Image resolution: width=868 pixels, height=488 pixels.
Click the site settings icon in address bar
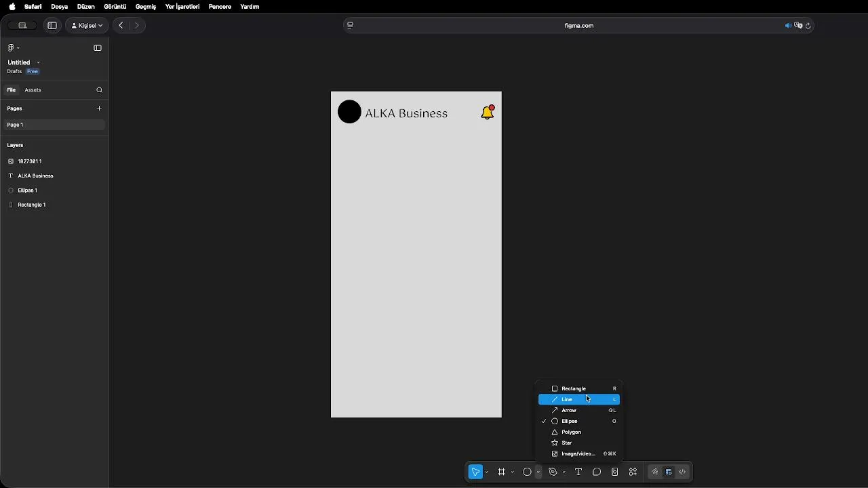[350, 25]
